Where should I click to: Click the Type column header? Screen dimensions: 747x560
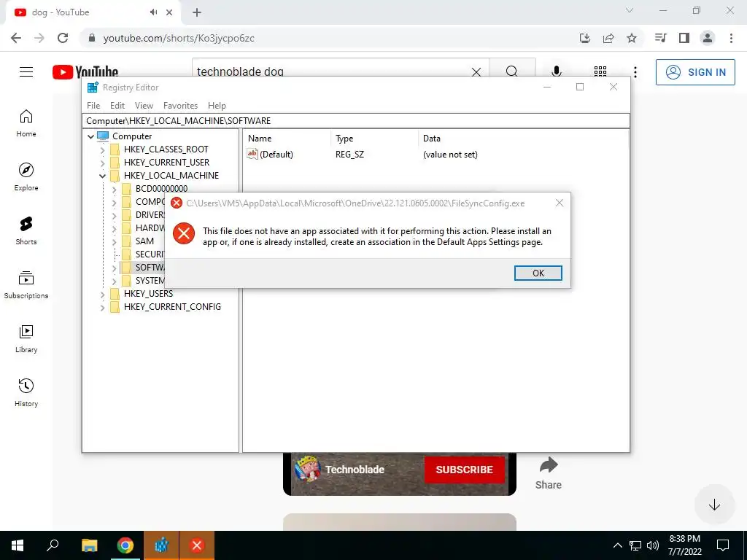coord(344,139)
